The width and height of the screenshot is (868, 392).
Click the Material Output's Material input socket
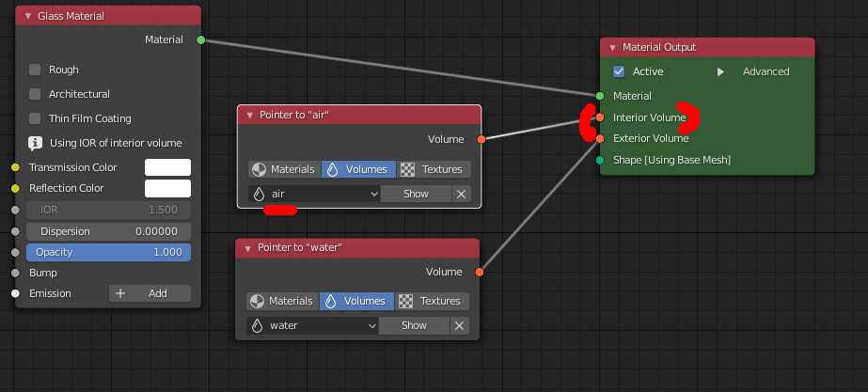click(x=600, y=96)
